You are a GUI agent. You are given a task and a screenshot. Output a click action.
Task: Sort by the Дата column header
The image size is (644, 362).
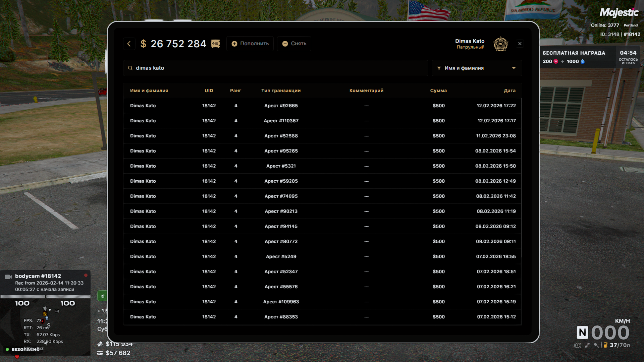pyautogui.click(x=509, y=90)
